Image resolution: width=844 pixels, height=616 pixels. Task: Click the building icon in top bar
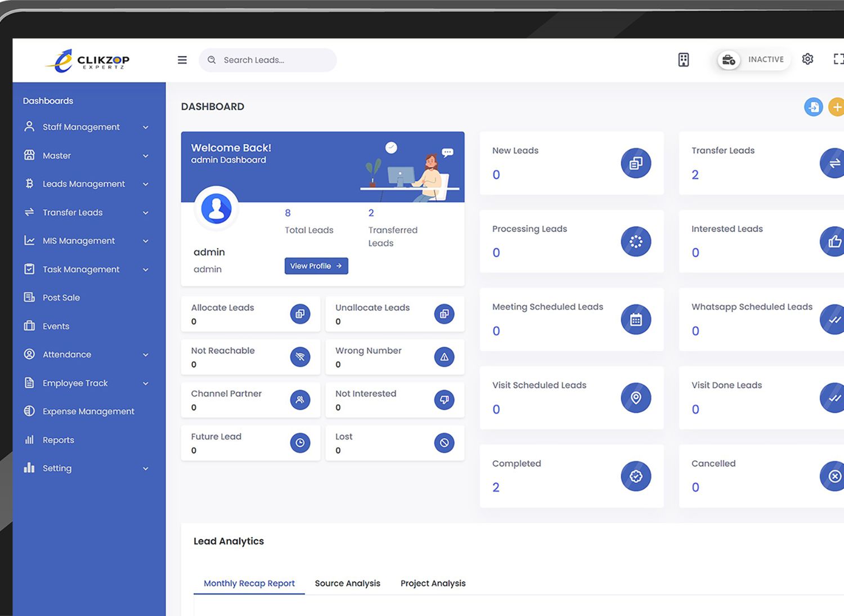tap(683, 60)
